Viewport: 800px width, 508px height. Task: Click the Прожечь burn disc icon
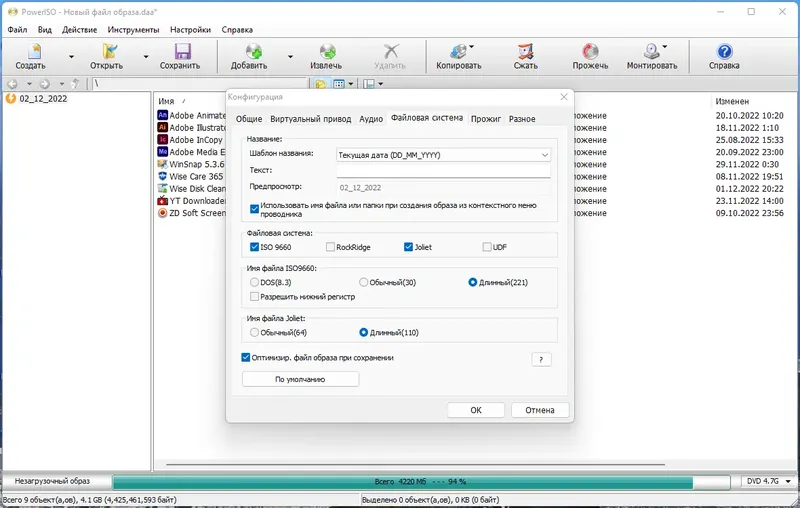click(x=590, y=52)
